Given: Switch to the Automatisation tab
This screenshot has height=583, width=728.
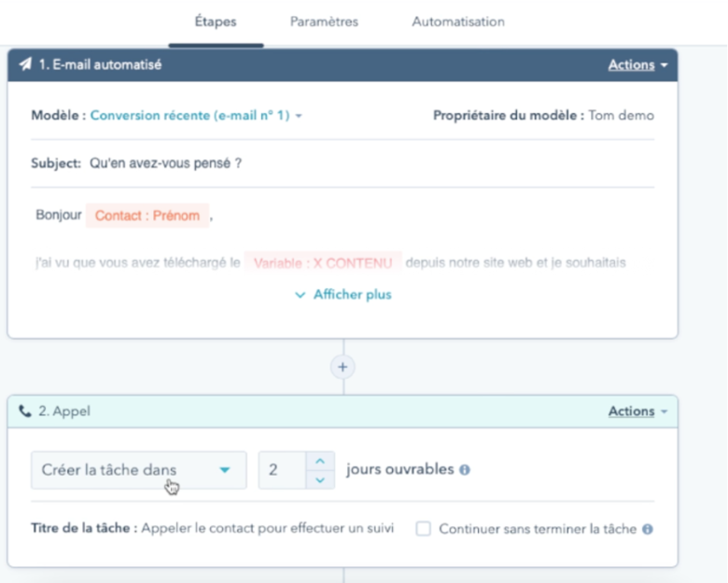Looking at the screenshot, I should pyautogui.click(x=458, y=21).
